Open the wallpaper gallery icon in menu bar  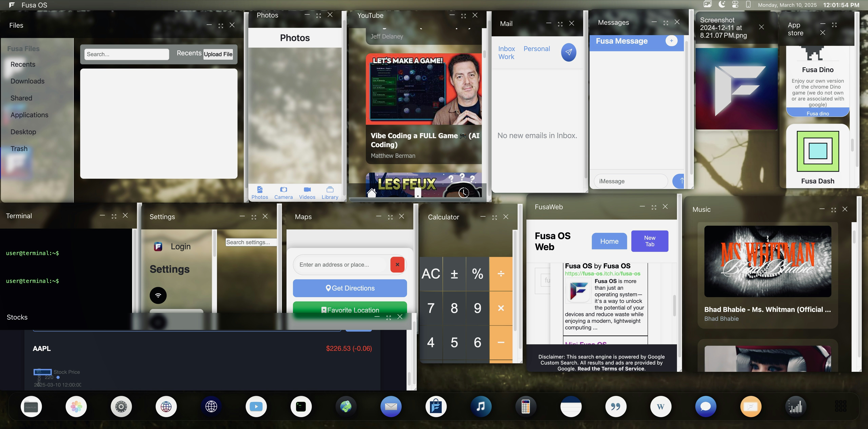pos(708,4)
